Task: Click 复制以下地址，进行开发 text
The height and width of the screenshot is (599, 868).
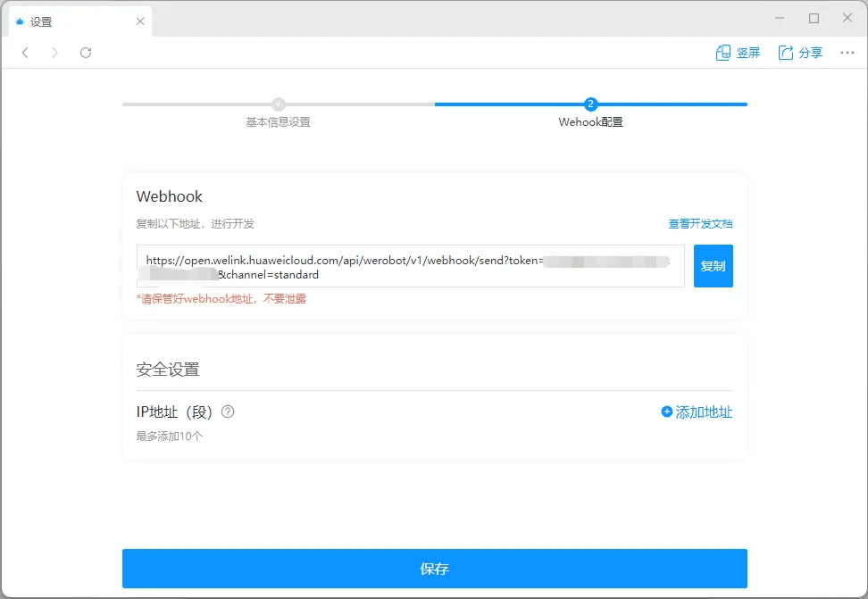Action: pyautogui.click(x=195, y=224)
